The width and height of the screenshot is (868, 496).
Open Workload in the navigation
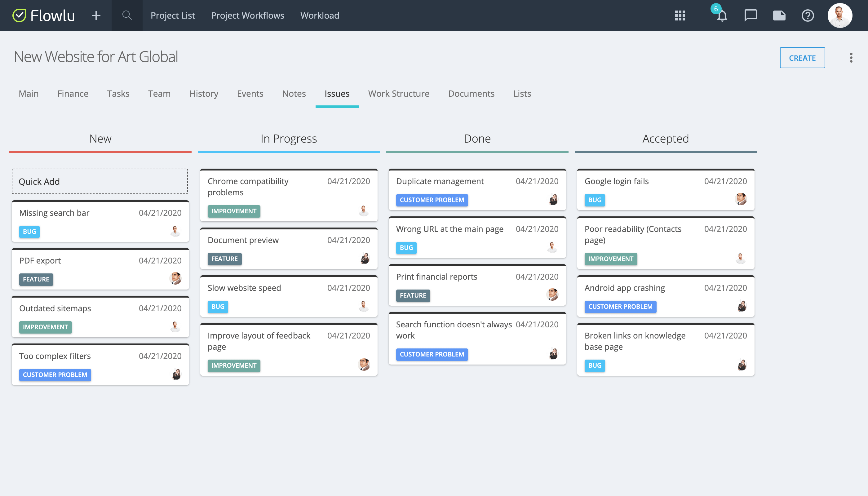pyautogui.click(x=320, y=15)
